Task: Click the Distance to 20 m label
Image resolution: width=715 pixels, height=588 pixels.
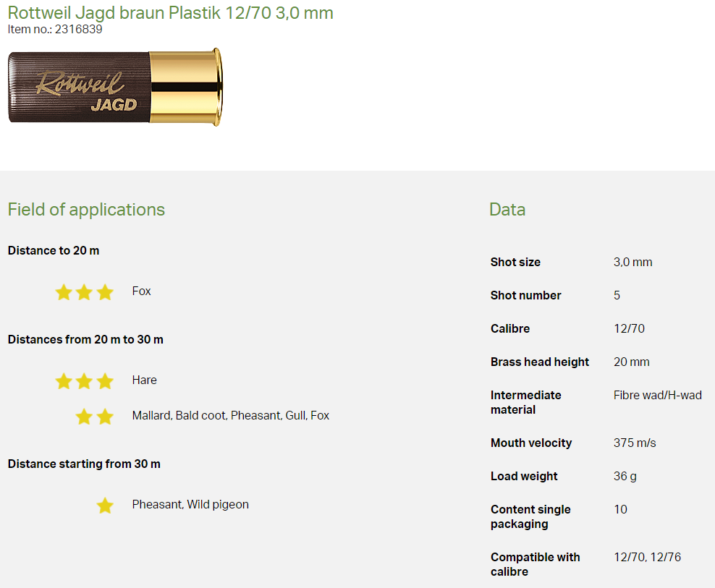Action: point(54,251)
